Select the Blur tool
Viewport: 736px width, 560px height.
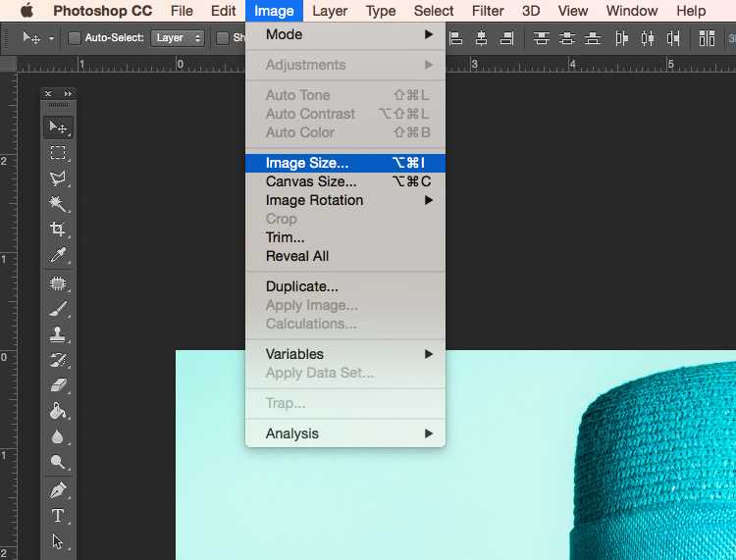58,436
